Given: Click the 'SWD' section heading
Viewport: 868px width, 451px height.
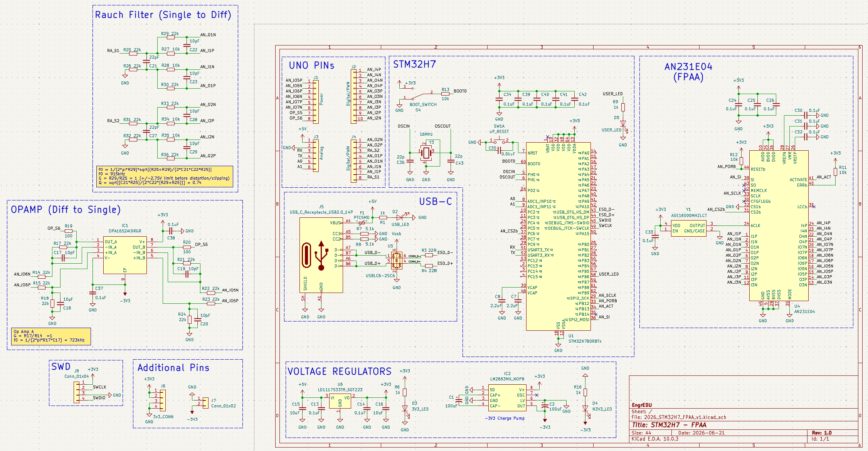Looking at the screenshot, I should coord(61,367).
